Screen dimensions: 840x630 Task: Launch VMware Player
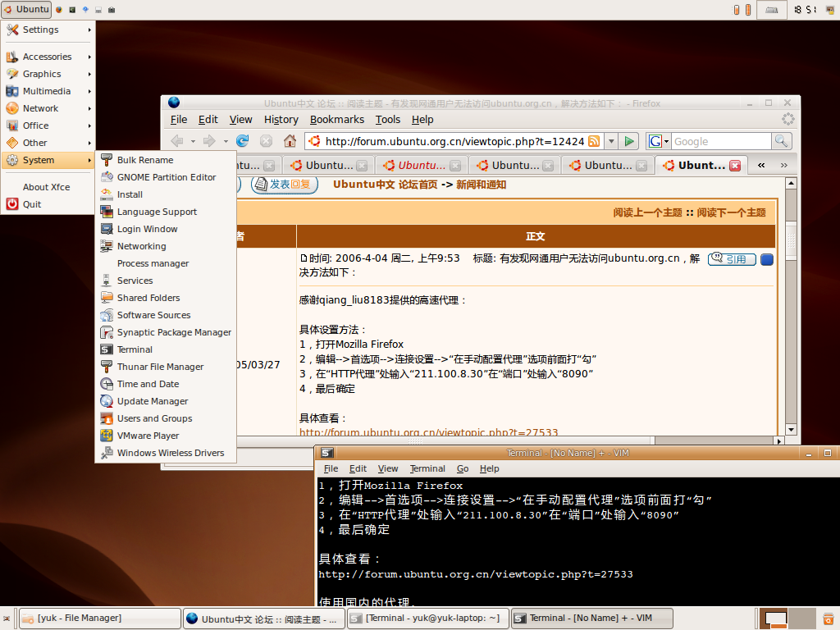(x=166, y=436)
